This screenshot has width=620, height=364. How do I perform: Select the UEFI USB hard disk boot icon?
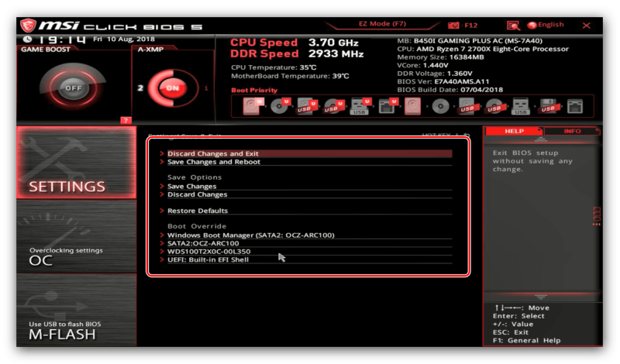[x=307, y=106]
